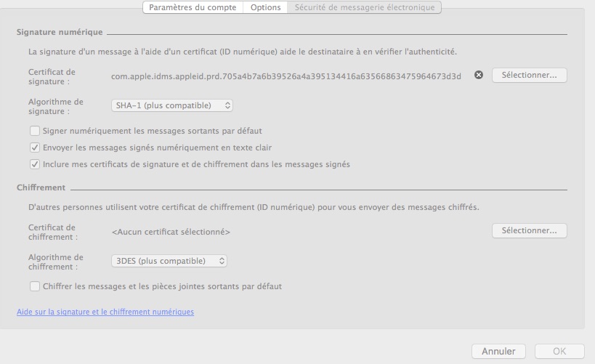Switch to Paramètres du compte tab
This screenshot has height=364, width=595.
pos(193,7)
